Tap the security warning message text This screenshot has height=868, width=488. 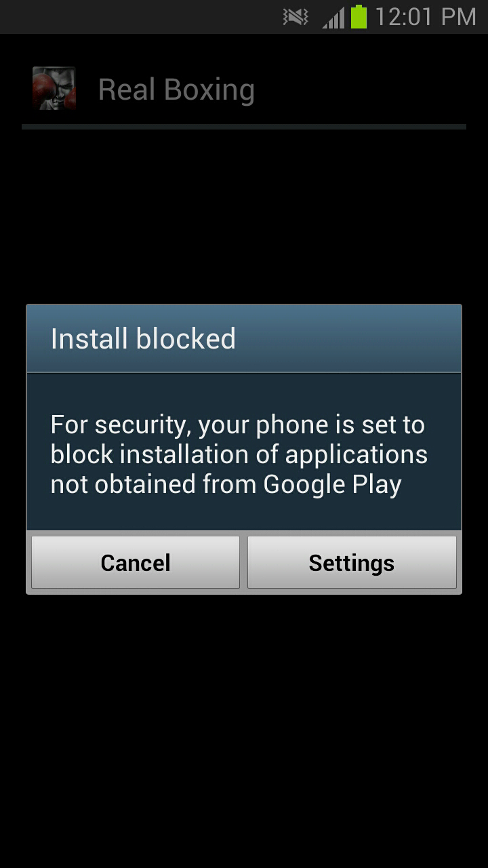[x=239, y=454]
